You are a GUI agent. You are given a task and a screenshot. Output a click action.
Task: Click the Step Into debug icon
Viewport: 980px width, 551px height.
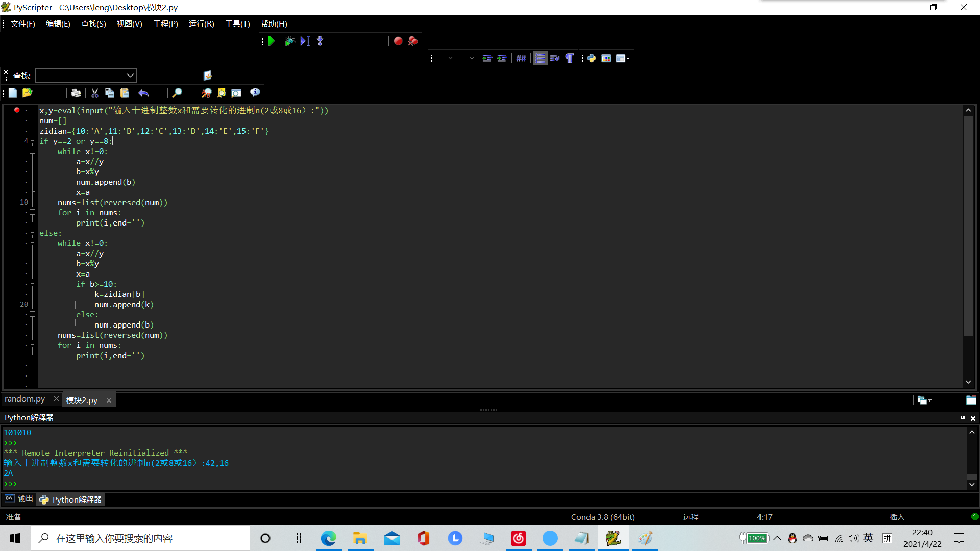pos(320,41)
